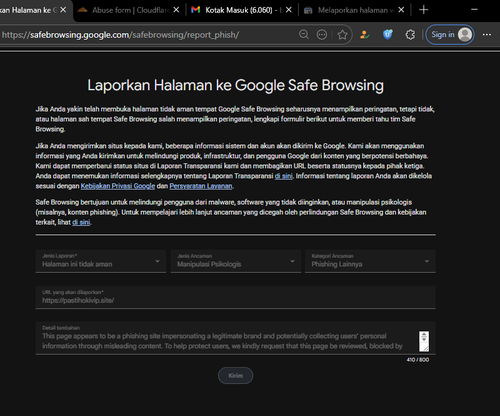Focus the URL yang akan dilaporkan field
Image resolution: width=500 pixels, height=416 pixels.
coord(236,297)
